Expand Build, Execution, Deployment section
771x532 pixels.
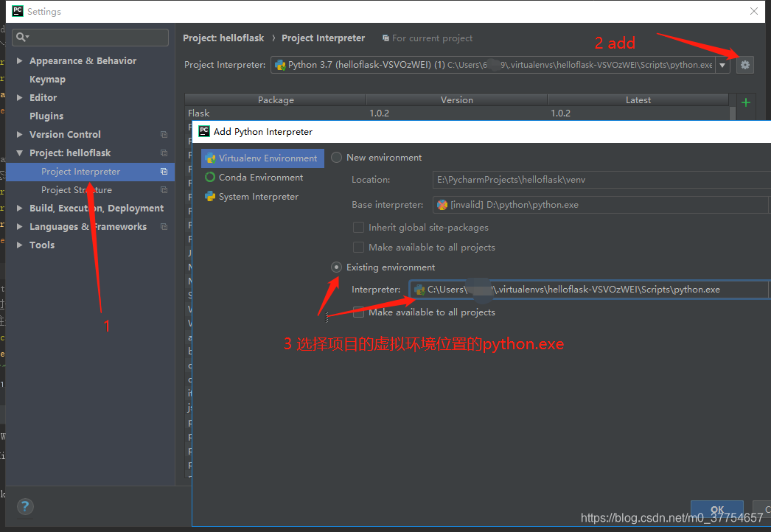20,208
